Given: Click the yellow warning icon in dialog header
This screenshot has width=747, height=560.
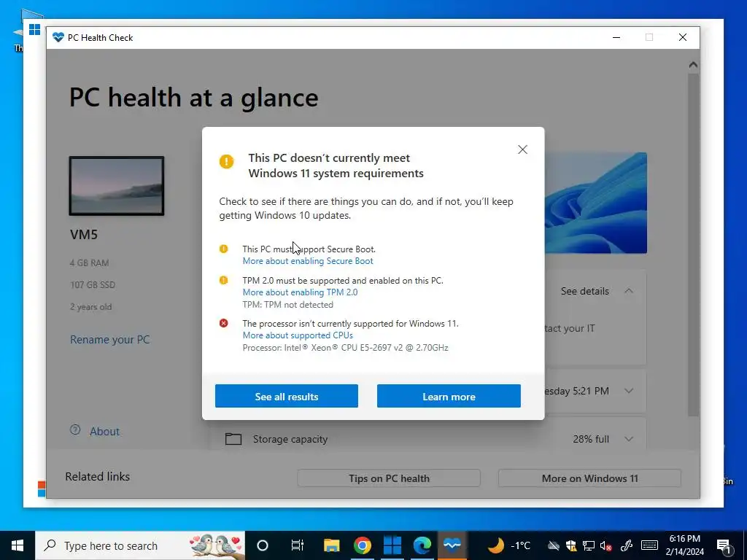Looking at the screenshot, I should [x=226, y=161].
